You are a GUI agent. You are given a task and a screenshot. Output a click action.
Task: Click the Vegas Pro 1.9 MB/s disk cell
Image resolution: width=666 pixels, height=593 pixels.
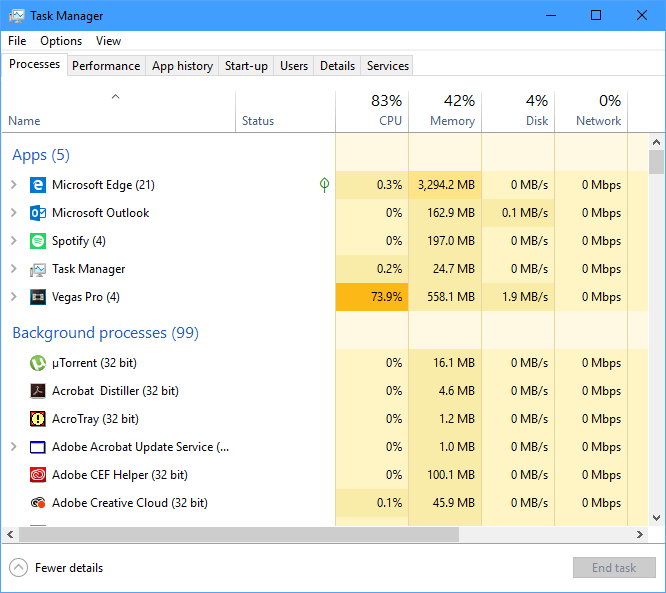518,297
